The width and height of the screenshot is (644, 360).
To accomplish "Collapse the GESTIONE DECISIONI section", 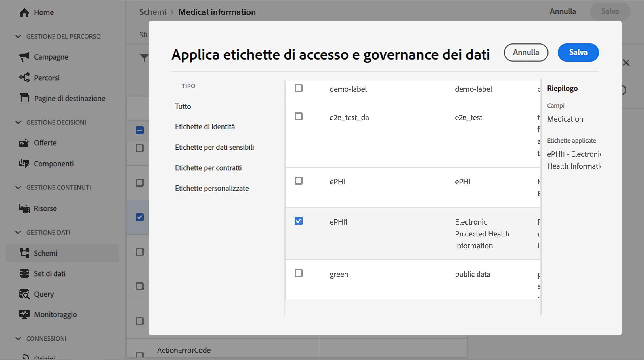I will pyautogui.click(x=18, y=122).
